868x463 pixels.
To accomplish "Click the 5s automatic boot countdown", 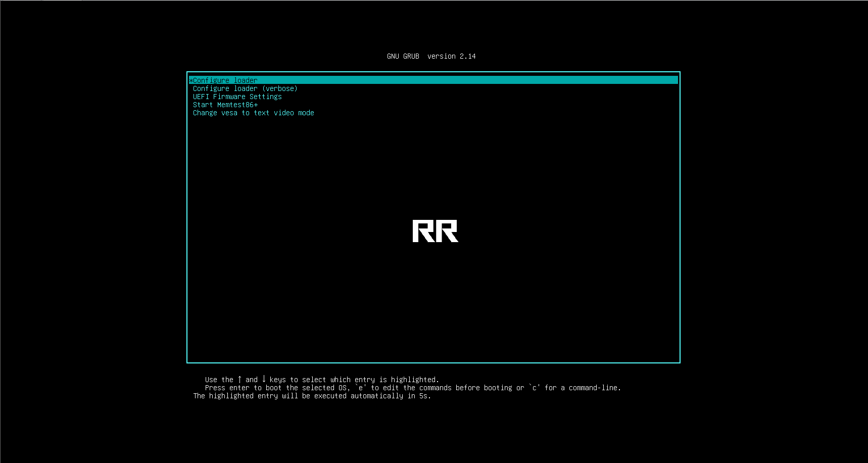I will click(x=423, y=396).
